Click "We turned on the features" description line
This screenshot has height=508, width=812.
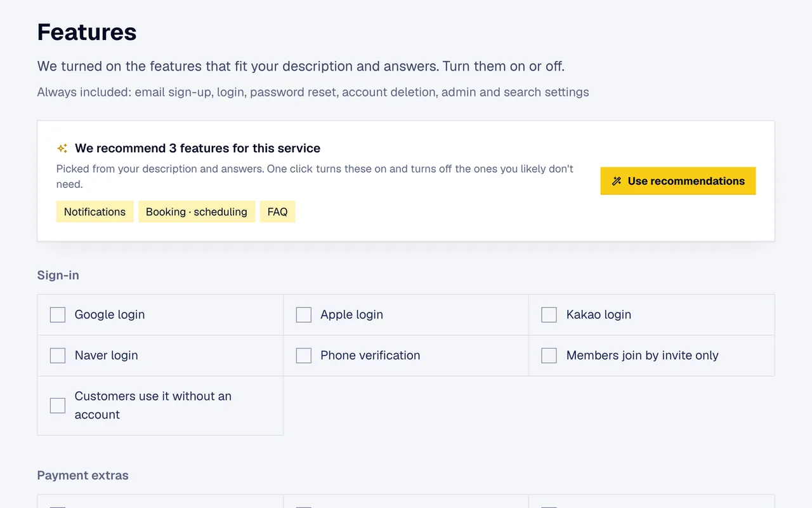301,66
